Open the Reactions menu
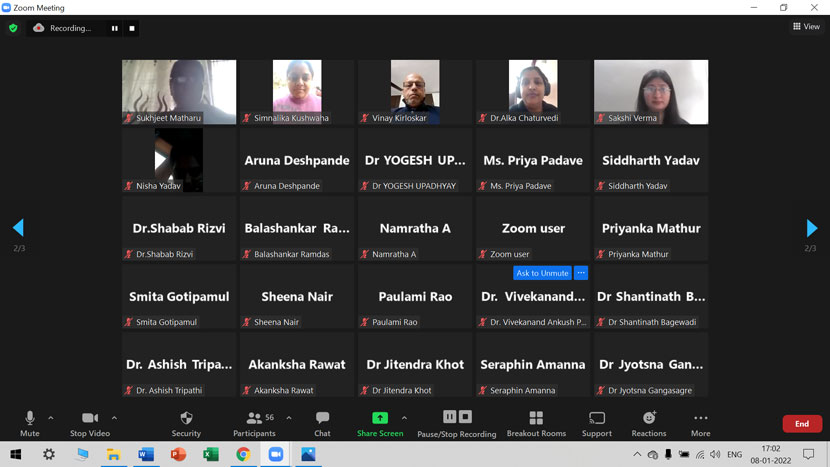This screenshot has height=467, width=830. [649, 418]
